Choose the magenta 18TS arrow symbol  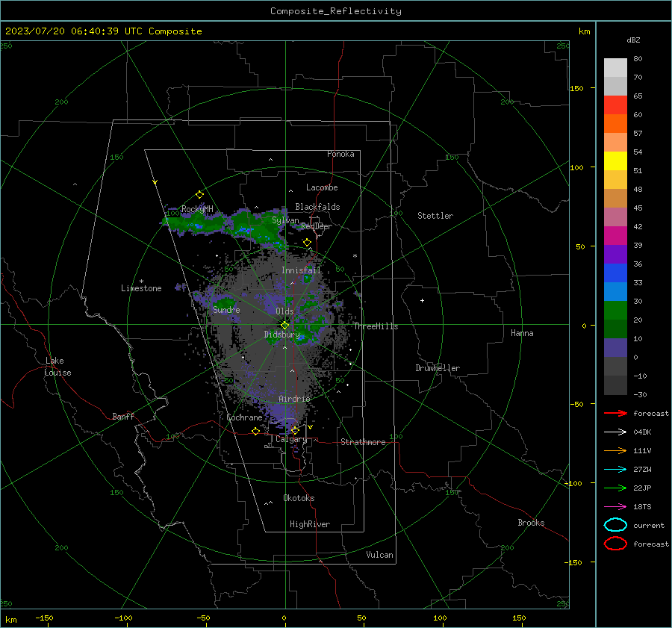coord(615,507)
